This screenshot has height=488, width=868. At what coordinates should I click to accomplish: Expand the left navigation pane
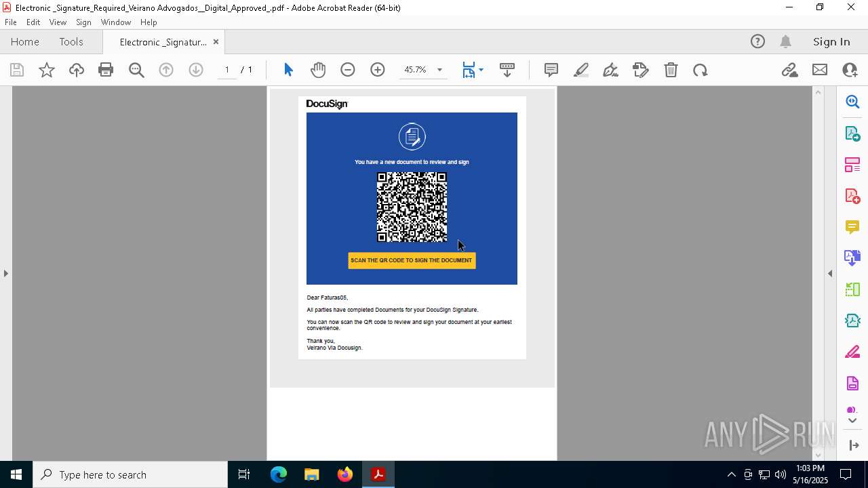[5, 273]
